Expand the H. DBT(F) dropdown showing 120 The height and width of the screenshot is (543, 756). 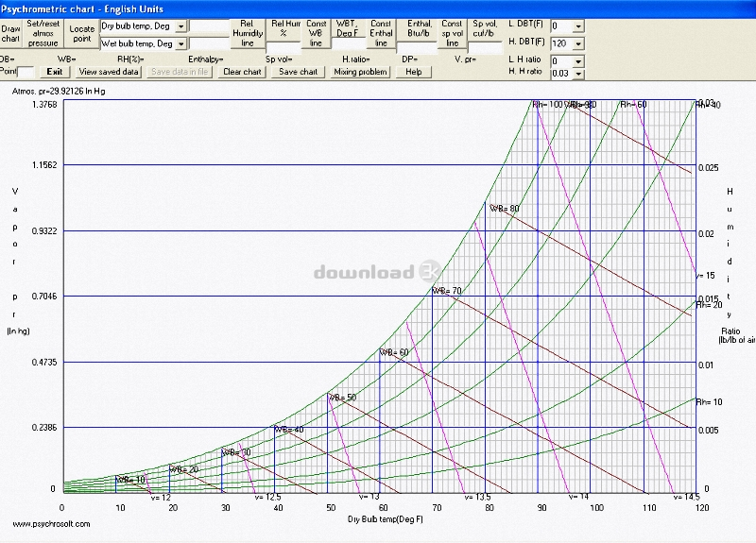coord(578,43)
